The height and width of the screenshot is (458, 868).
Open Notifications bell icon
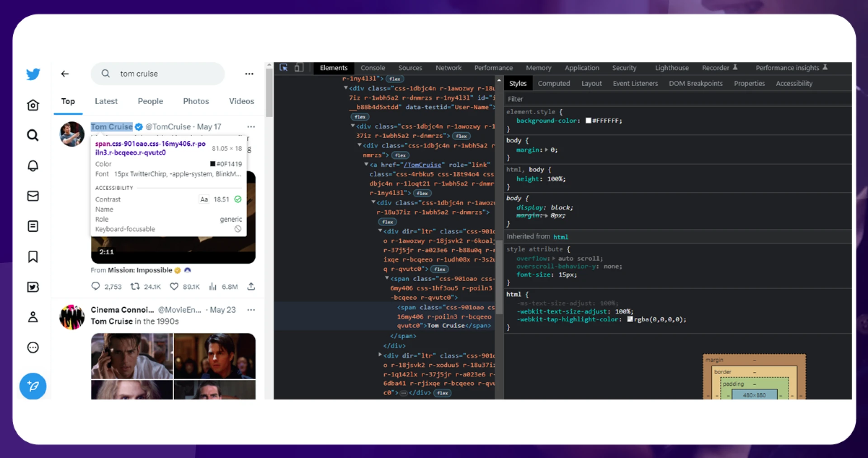pos(33,166)
